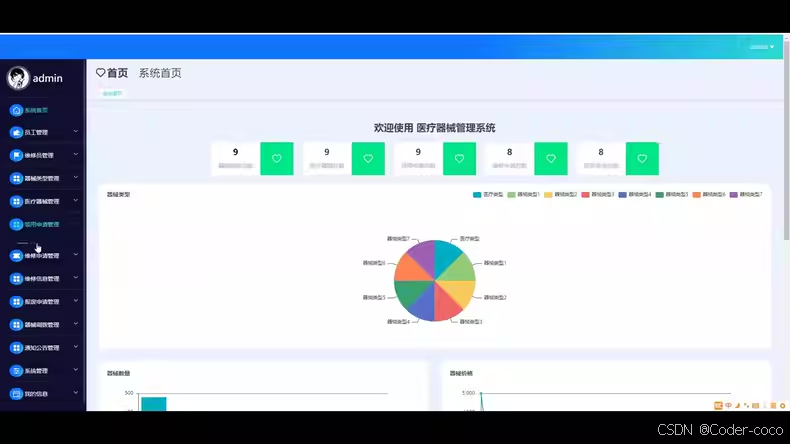The image size is (790, 444).
Task: Toggle 医疗类型 legend entry in pie chart
Action: pyautogui.click(x=488, y=195)
